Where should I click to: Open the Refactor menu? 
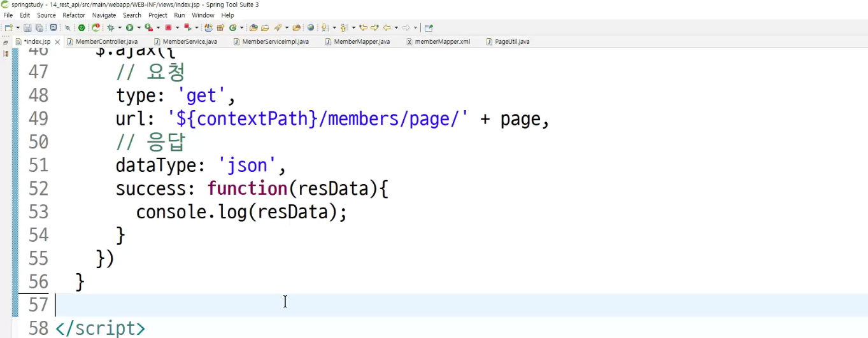[74, 15]
